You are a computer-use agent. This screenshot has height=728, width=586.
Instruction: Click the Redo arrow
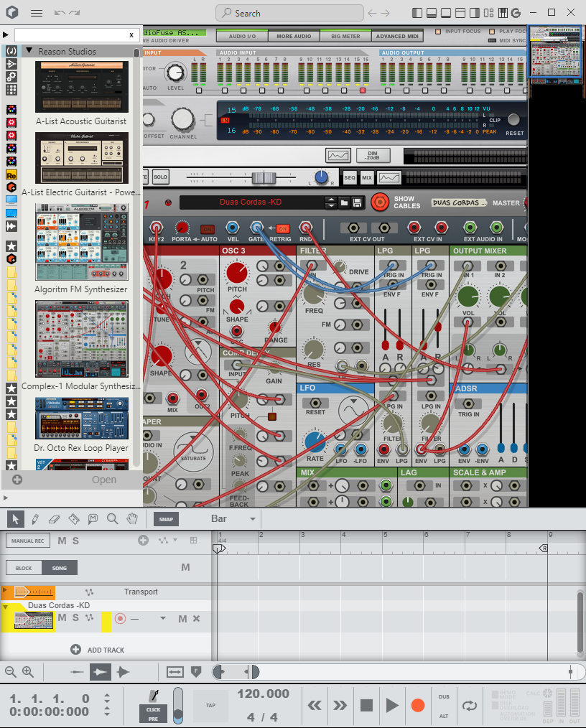point(74,13)
